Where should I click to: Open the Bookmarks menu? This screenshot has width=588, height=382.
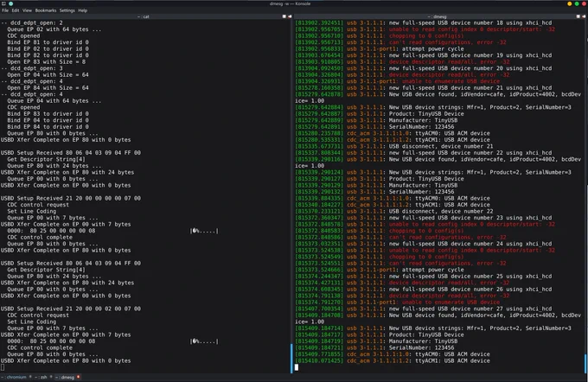pos(46,10)
